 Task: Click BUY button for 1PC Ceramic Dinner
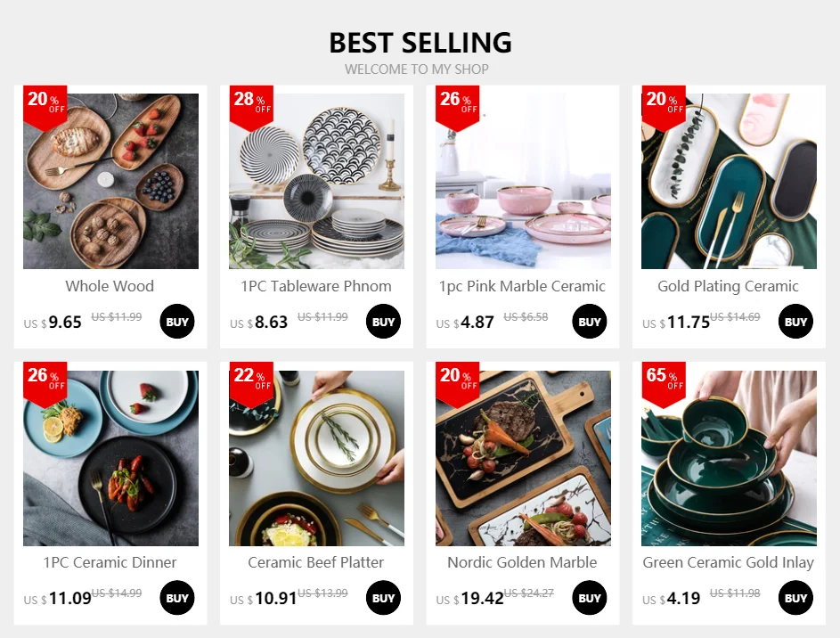pos(176,598)
